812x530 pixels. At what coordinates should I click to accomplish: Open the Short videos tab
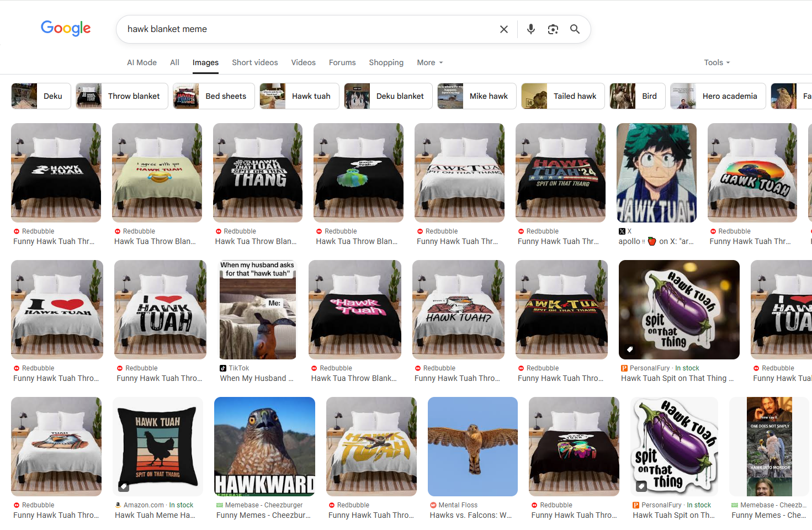coord(255,62)
